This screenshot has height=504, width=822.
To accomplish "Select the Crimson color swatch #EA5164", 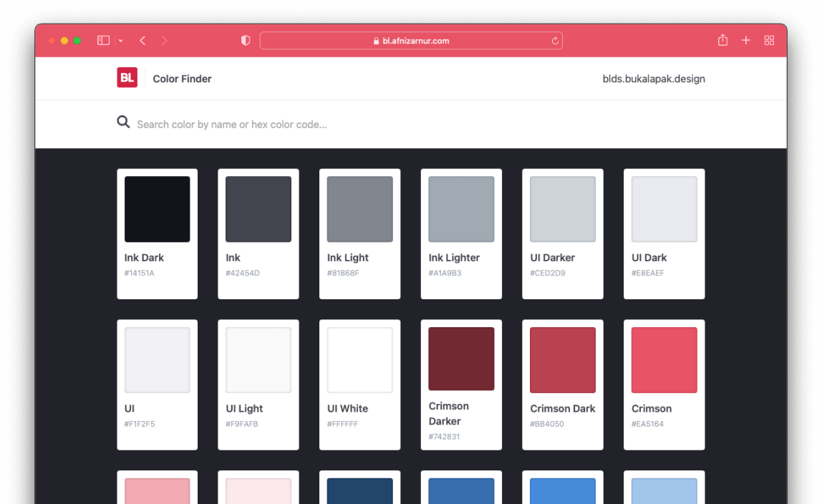I will [664, 360].
